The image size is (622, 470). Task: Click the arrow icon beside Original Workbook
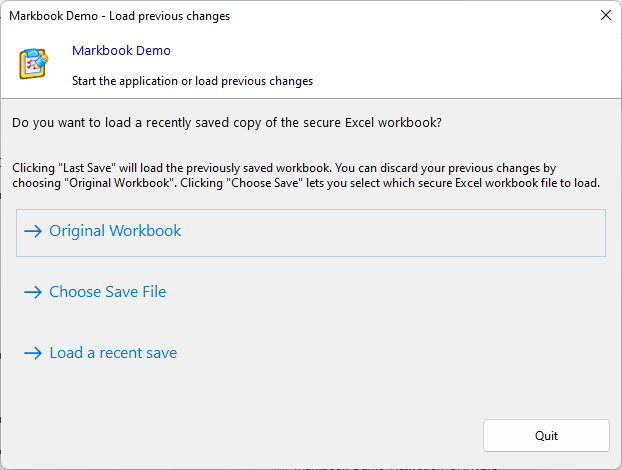33,231
